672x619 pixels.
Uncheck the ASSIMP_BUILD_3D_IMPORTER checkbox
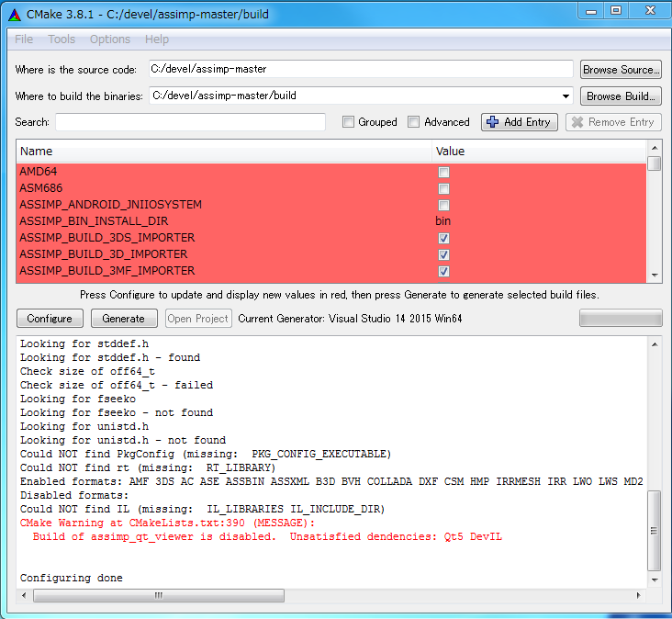point(443,255)
